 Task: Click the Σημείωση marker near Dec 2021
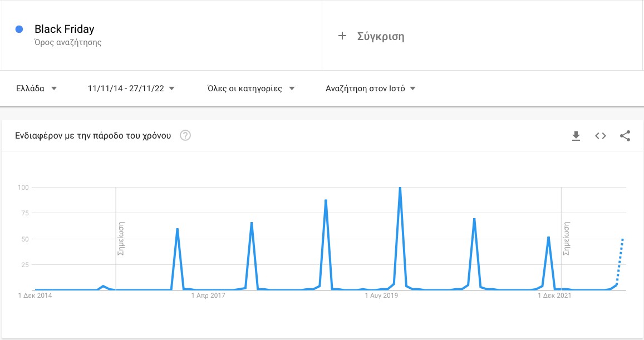566,239
